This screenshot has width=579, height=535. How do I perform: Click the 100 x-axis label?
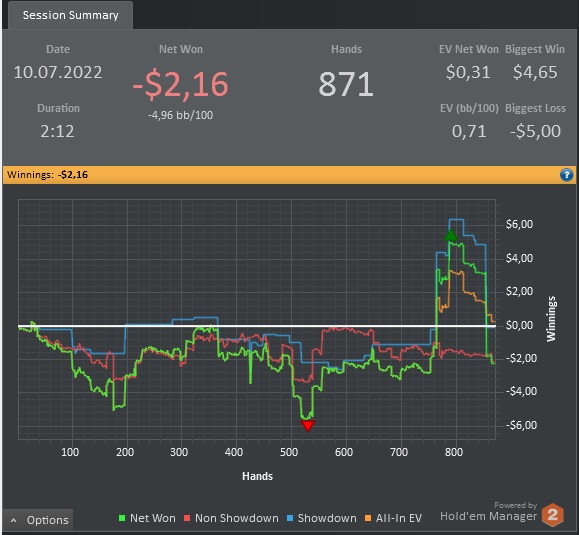(70, 452)
